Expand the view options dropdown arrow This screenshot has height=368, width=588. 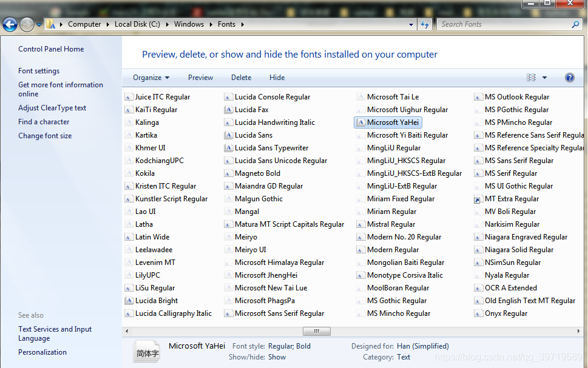click(544, 78)
